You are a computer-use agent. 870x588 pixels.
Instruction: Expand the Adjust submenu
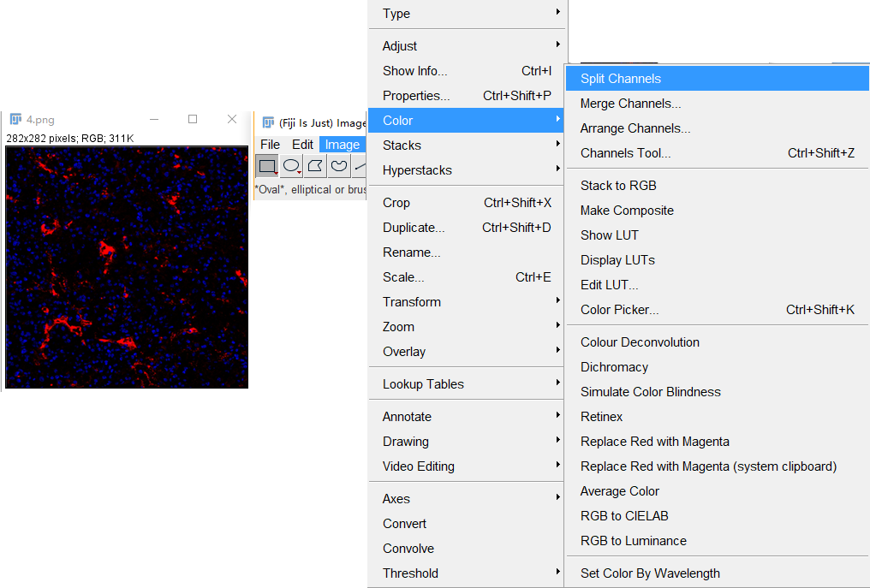point(466,46)
